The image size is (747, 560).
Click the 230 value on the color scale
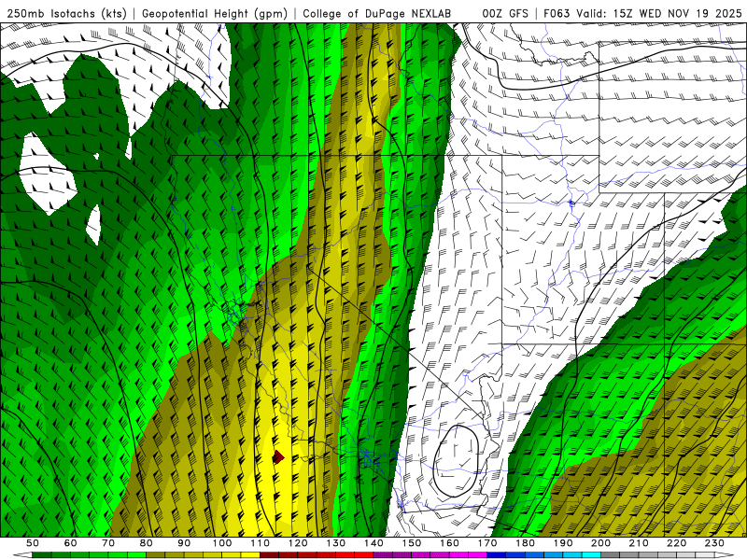(x=714, y=543)
